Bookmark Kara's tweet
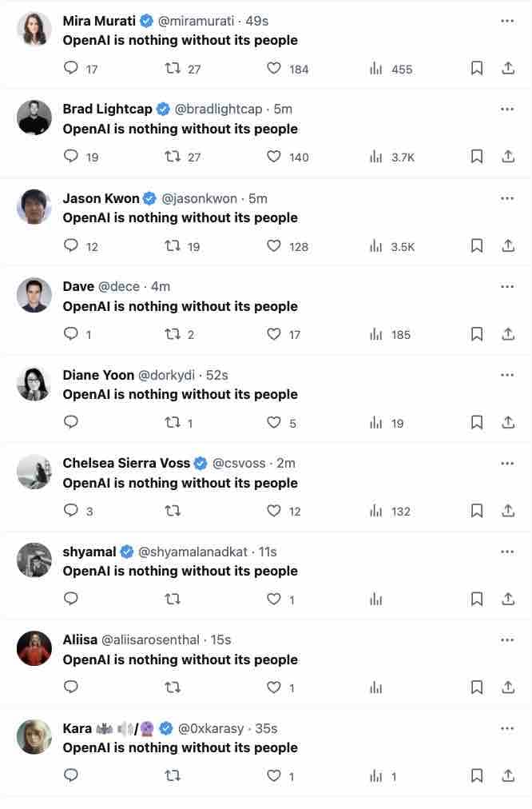Image resolution: width=532 pixels, height=809 pixels. 477,775
